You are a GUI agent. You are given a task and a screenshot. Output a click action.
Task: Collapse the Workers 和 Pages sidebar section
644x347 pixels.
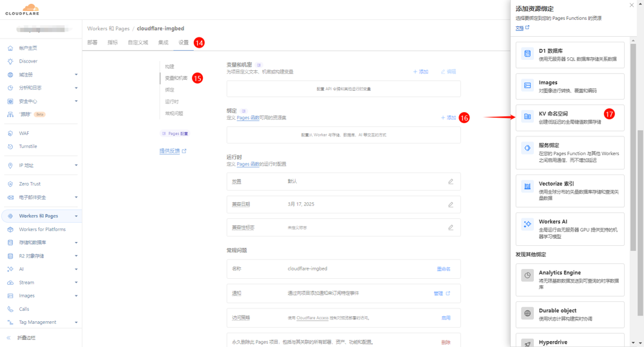pos(76,216)
